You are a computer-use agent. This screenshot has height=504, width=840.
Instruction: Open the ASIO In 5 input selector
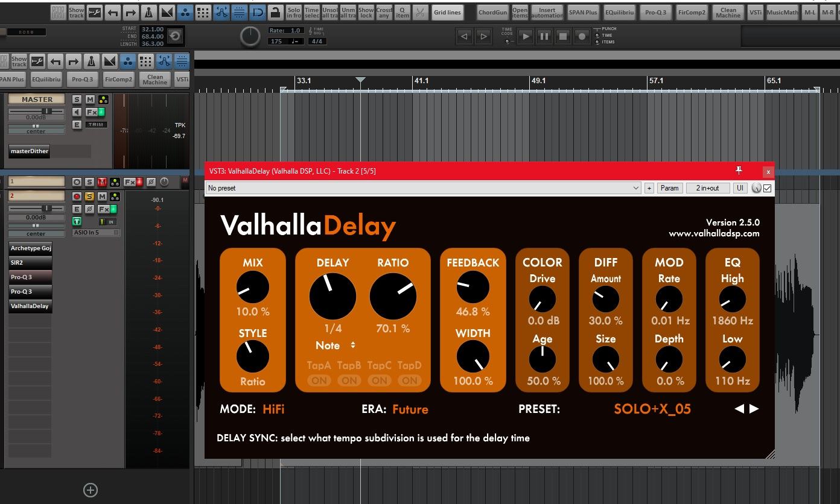tap(96, 233)
